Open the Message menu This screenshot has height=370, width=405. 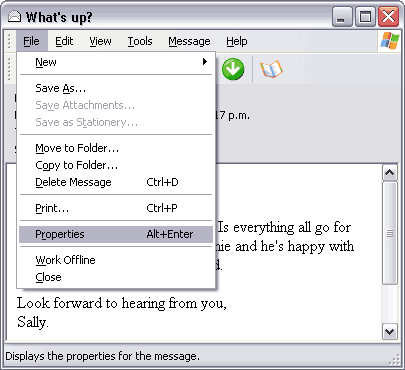coord(189,41)
